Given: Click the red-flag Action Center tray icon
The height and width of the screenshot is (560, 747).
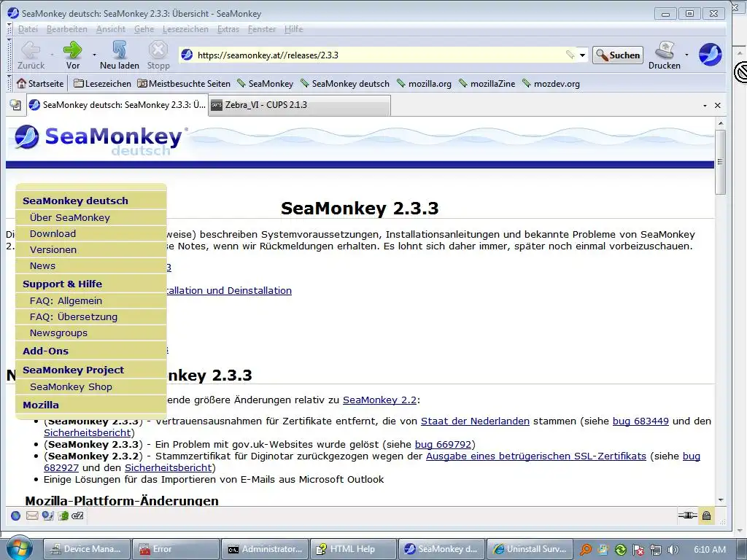Looking at the screenshot, I should [638, 550].
